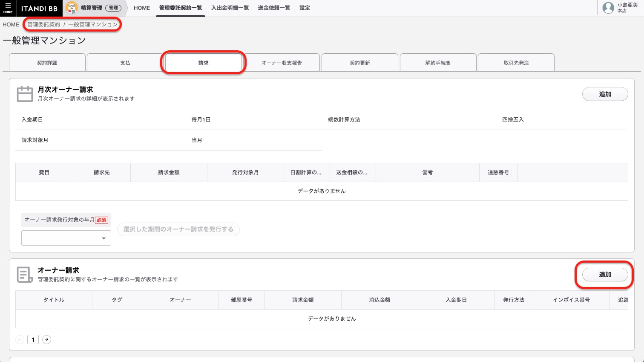Switch to the 支払 tab
644x362 pixels.
coord(125,63)
